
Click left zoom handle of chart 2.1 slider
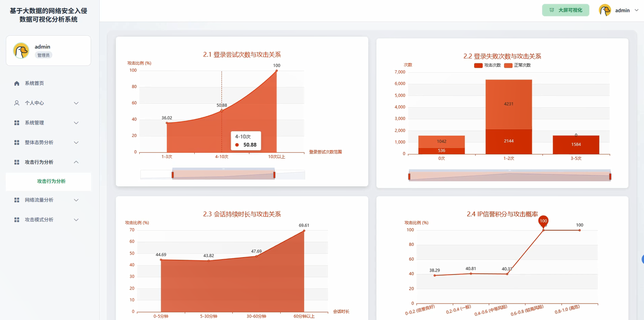173,175
